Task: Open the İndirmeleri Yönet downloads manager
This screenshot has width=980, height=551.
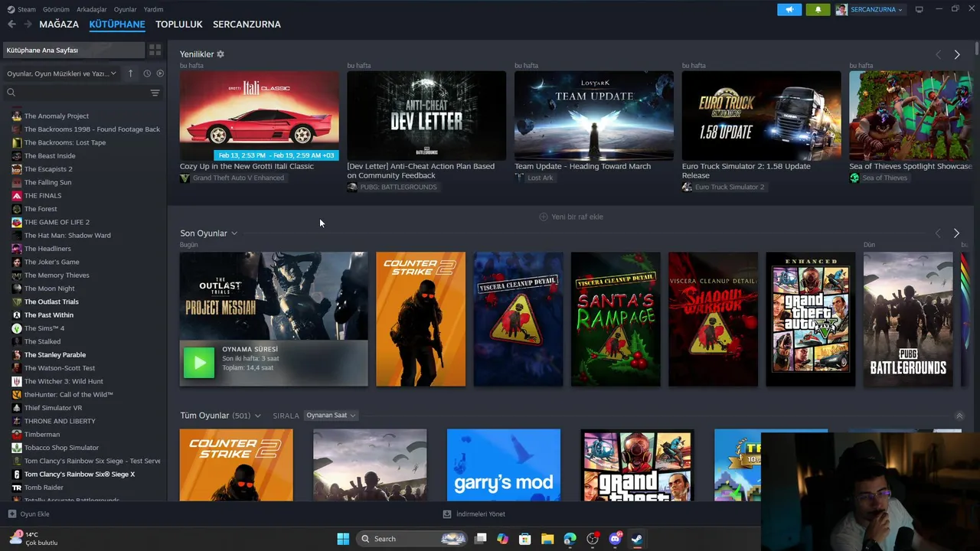Action: (475, 514)
